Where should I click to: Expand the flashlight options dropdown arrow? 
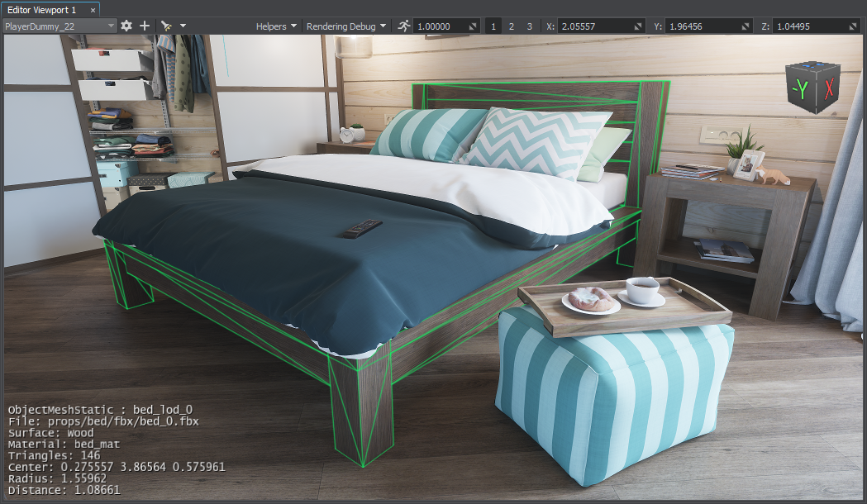[183, 26]
